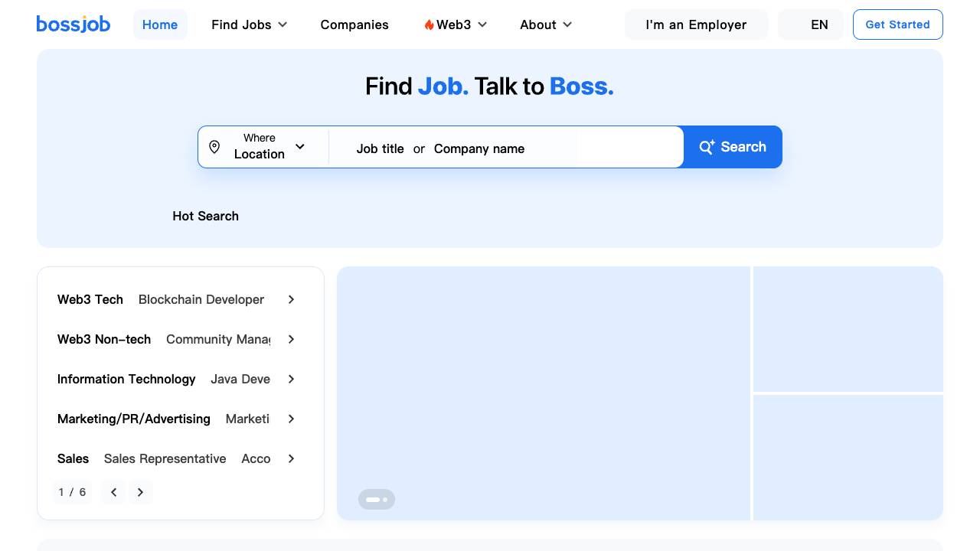Click the carousel slide indicator pill
The image size is (980, 551).
coord(377,499)
